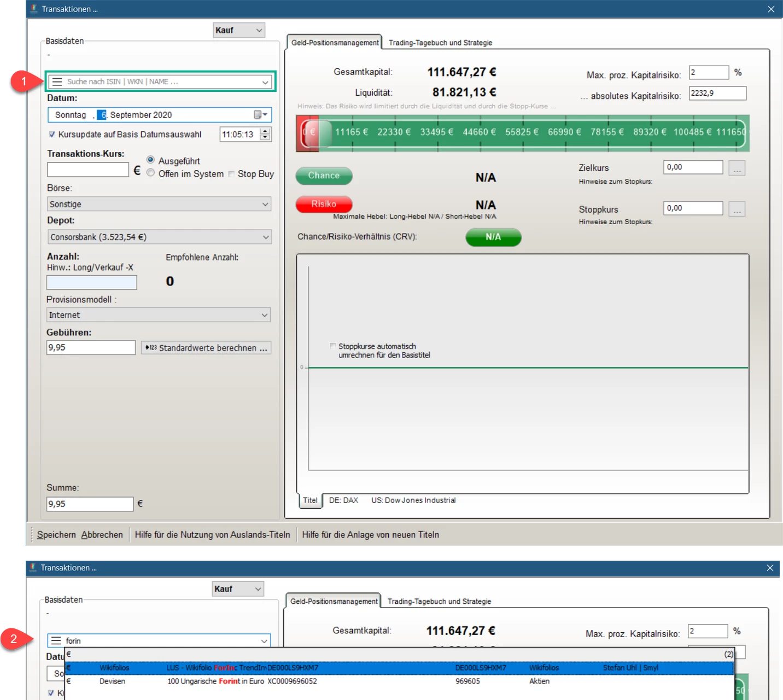Switch to the DE: DAX chart tab

343,500
